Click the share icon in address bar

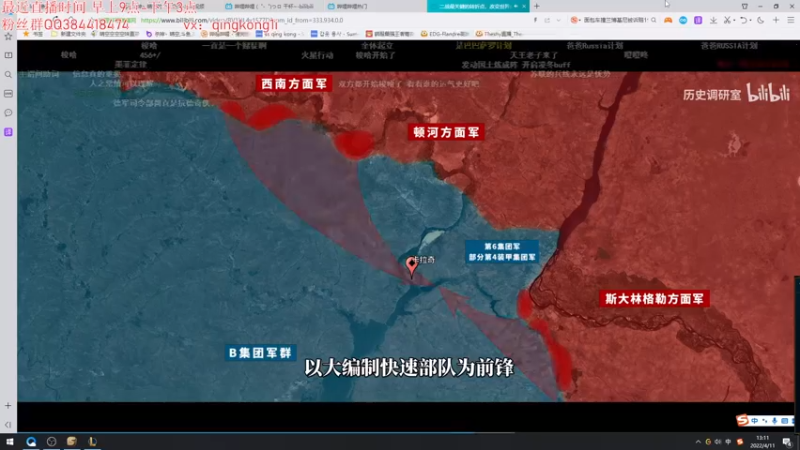(x=547, y=20)
